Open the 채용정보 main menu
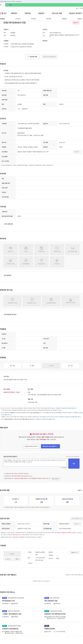83x644 pixels. click(14, 13)
